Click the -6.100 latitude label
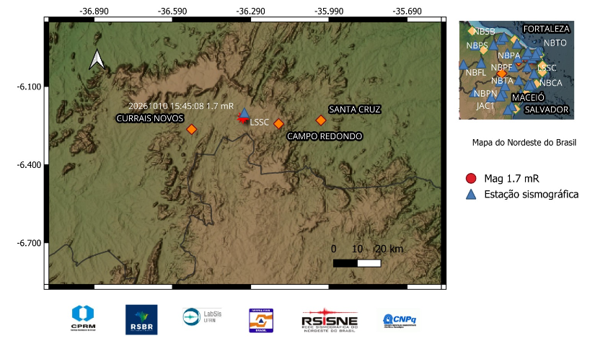 point(29,86)
